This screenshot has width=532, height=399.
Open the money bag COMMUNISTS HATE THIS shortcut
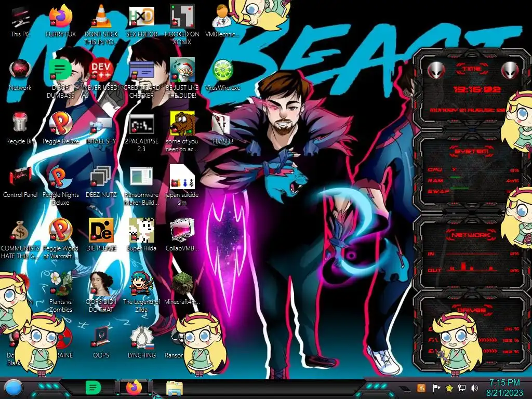pyautogui.click(x=20, y=240)
